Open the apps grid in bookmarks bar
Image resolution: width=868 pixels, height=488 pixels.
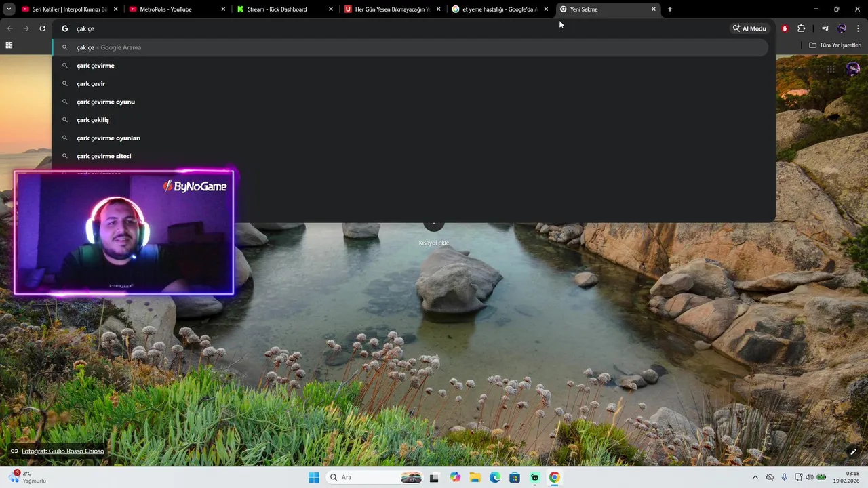click(x=9, y=45)
